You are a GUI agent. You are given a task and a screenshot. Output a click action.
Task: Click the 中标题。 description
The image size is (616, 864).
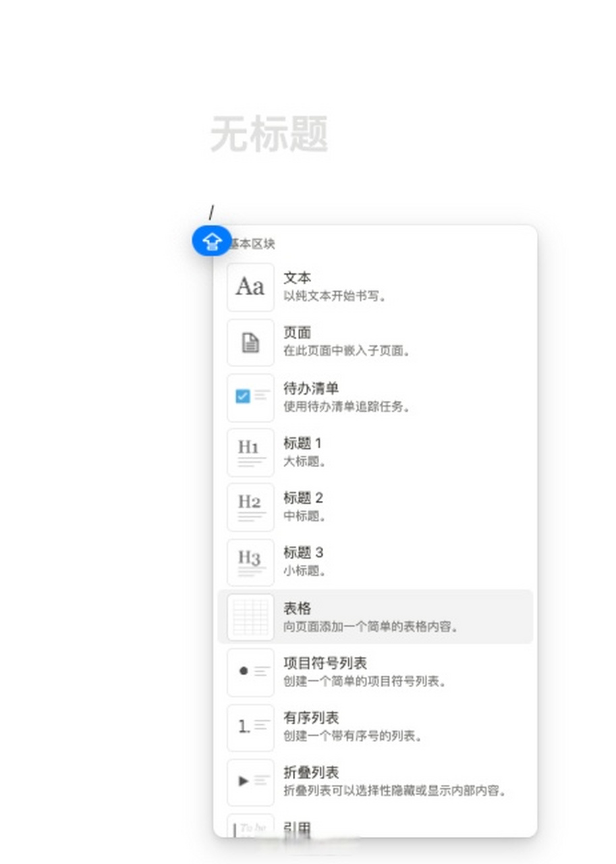point(305,516)
